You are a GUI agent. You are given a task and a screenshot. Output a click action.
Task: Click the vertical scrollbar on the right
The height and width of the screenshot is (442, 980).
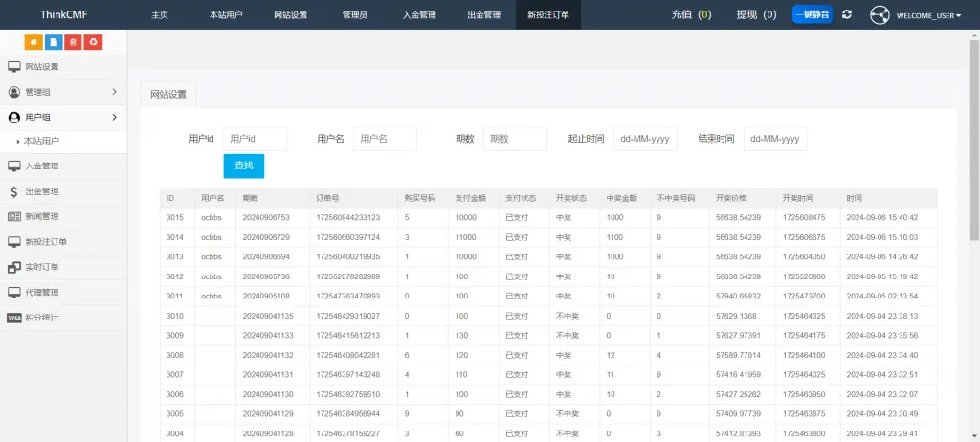974,144
